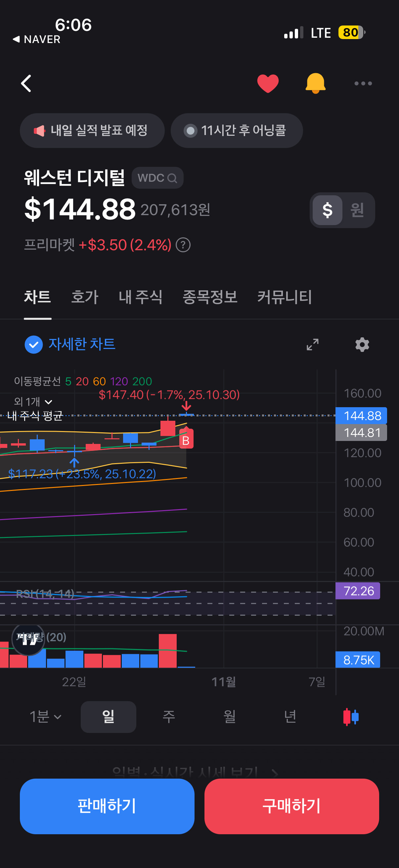Tap the 207,613원 converted price
The image size is (399, 868).
(175, 210)
